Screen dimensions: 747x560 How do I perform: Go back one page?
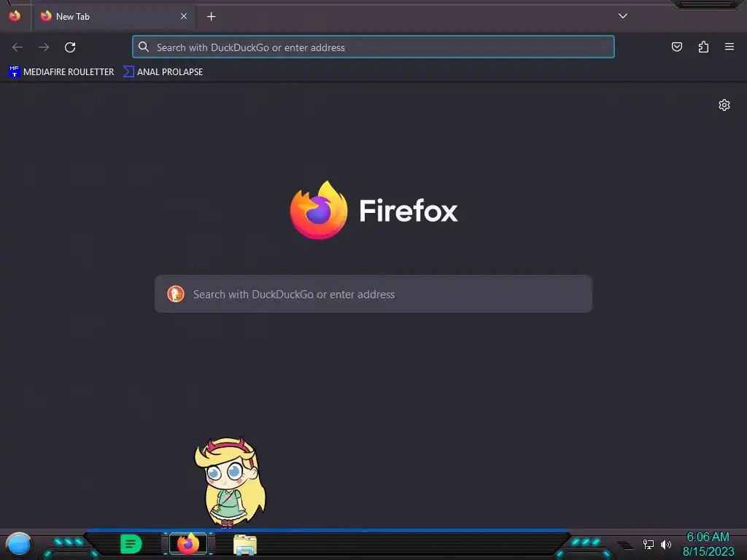(18, 47)
